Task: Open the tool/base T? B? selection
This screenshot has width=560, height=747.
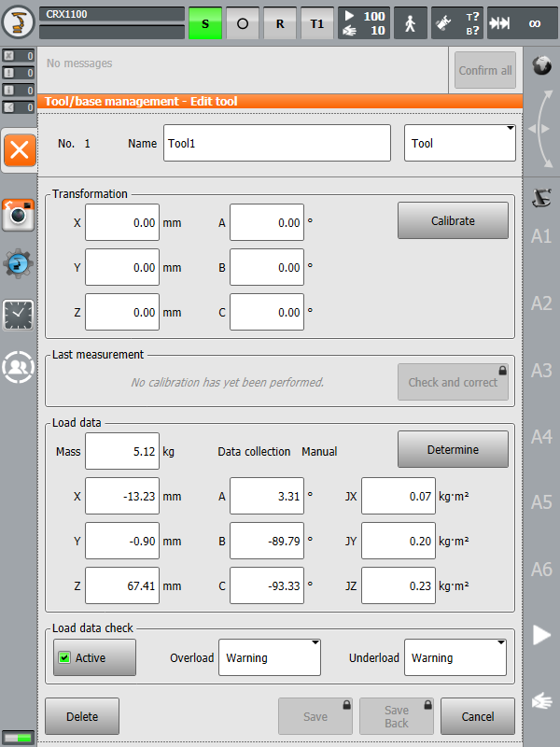Action: point(457,22)
